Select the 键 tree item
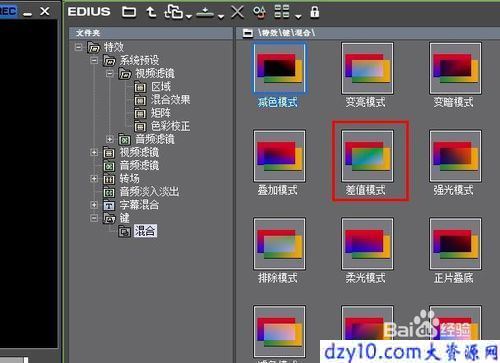 point(124,218)
